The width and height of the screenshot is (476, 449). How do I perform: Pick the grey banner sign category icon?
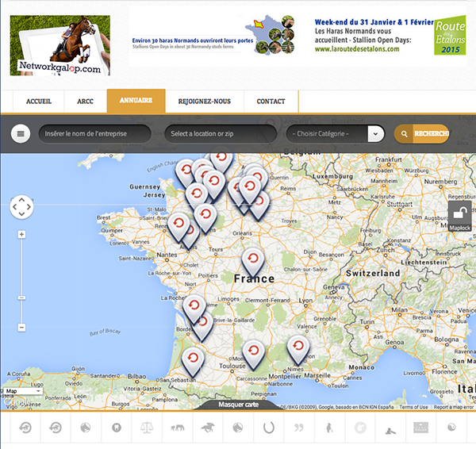coord(420,428)
